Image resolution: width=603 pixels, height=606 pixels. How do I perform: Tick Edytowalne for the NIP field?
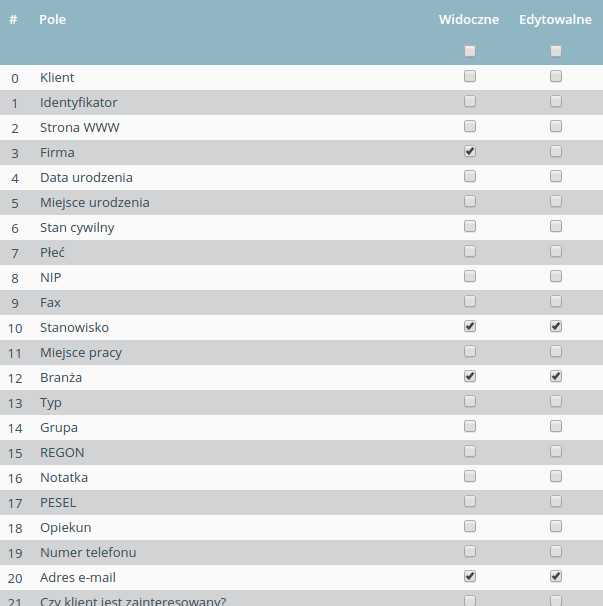(556, 276)
